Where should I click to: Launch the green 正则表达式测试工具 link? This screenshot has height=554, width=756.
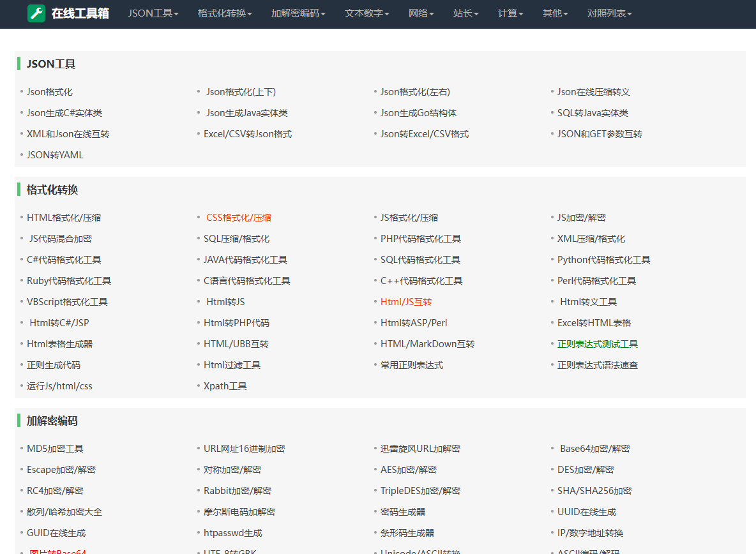click(x=598, y=344)
